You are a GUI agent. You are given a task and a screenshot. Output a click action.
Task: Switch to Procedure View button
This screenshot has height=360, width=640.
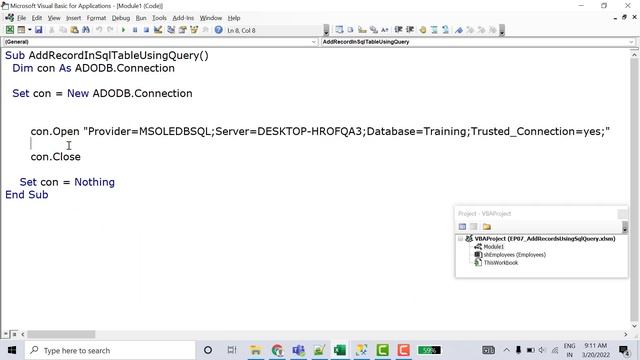[6, 334]
